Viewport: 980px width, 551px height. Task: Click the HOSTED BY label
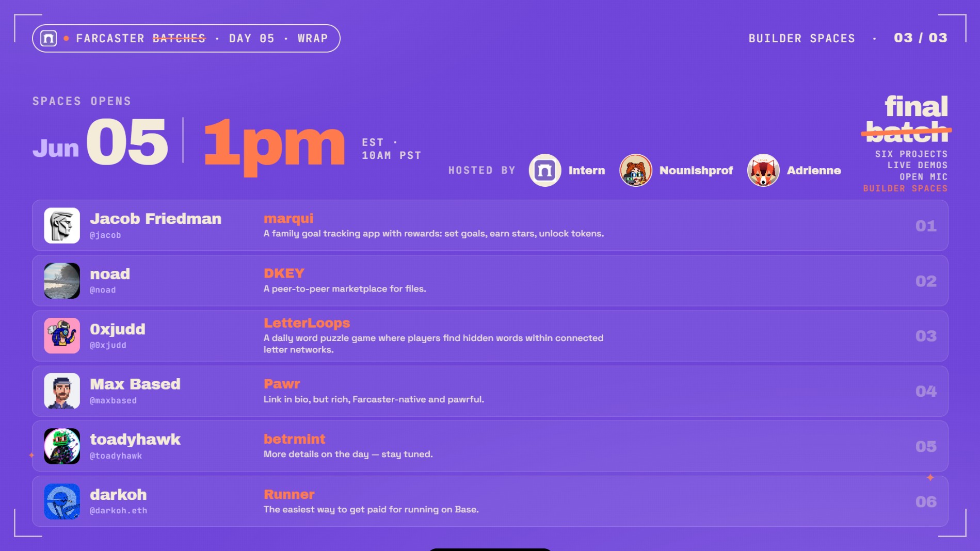coord(482,170)
